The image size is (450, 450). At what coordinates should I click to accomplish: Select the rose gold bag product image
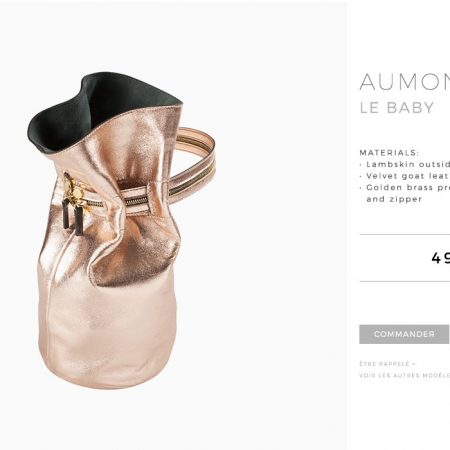(121, 230)
